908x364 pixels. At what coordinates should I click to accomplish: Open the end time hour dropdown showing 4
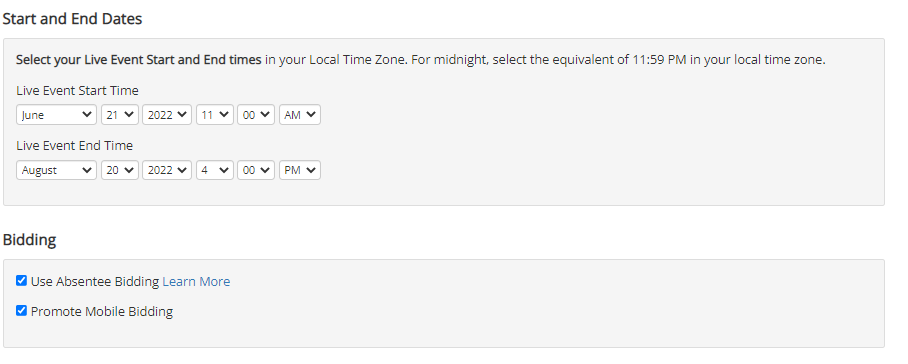[215, 170]
